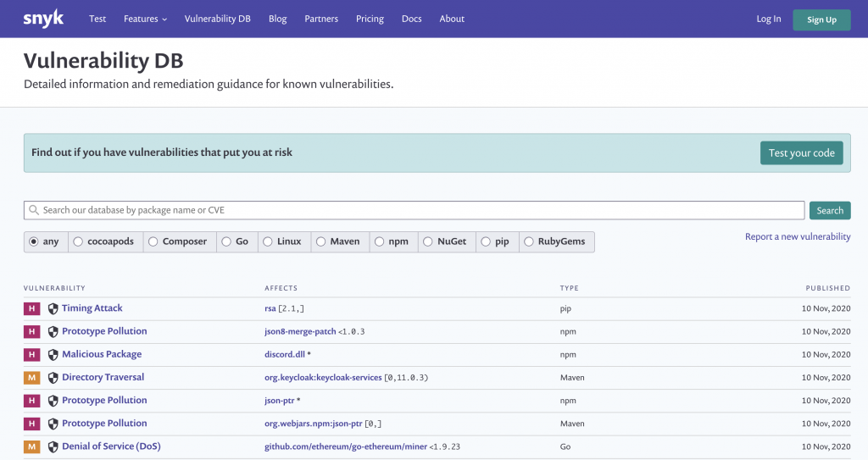Click the github.com/ethereum/go-ethereum/miner link
Viewport: 868px width, 460px height.
coord(346,446)
